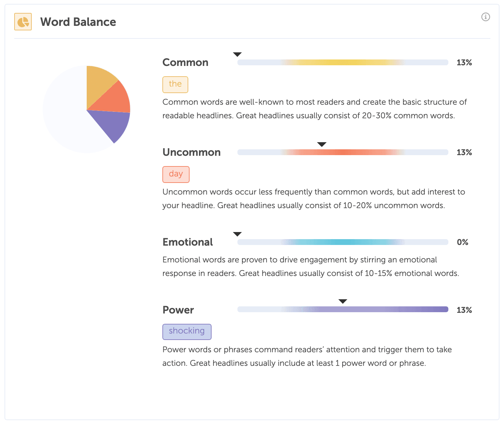Click the Power bar triangle marker
The height and width of the screenshot is (424, 504).
coord(343,301)
